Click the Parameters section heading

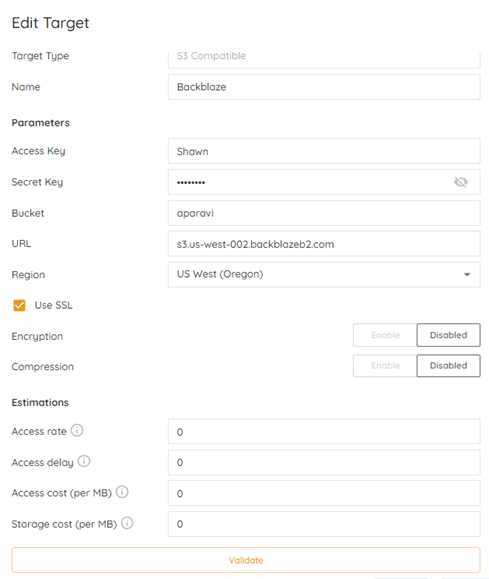pyautogui.click(x=41, y=123)
